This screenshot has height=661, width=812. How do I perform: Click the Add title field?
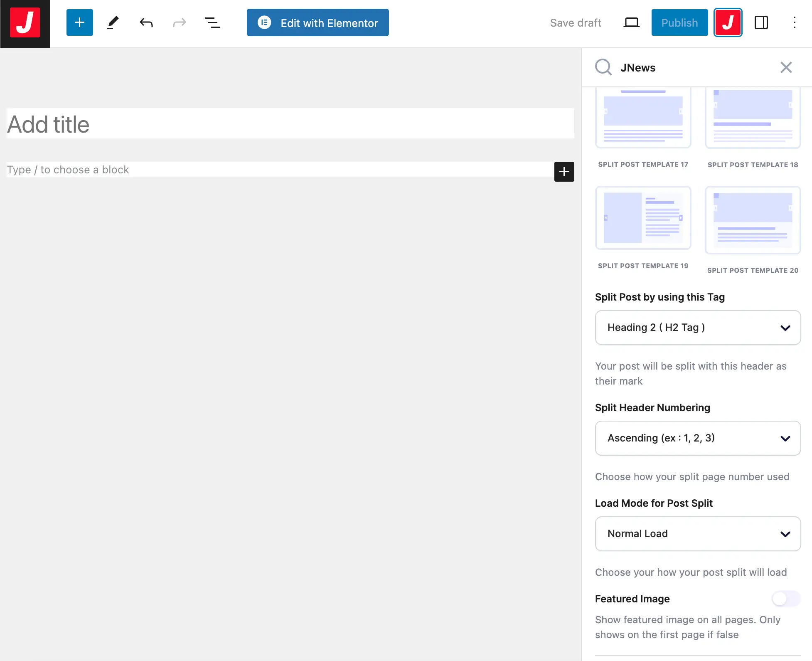coord(290,124)
